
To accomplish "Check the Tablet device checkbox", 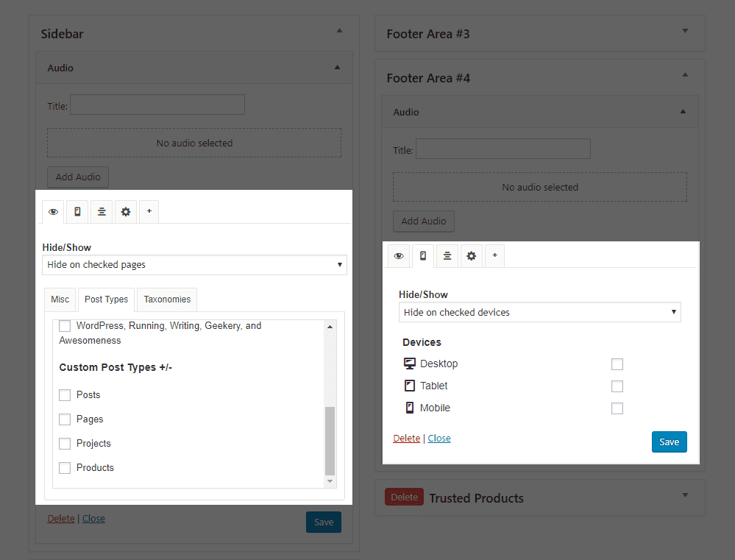I will point(617,386).
